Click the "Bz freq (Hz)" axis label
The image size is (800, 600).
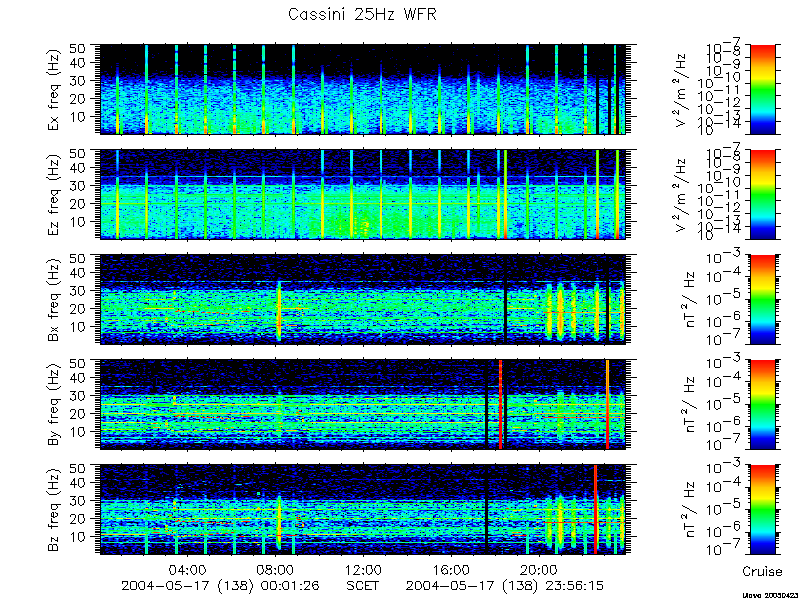tap(55, 509)
